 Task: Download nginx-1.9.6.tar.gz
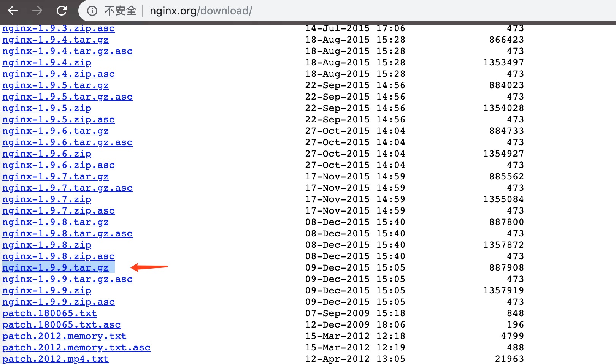(x=56, y=131)
